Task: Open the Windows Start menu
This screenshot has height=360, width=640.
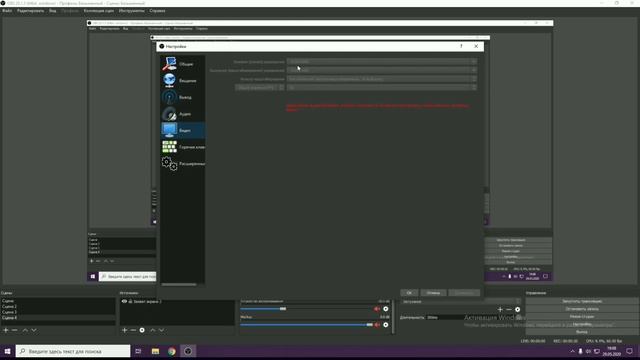Action: 7,351
